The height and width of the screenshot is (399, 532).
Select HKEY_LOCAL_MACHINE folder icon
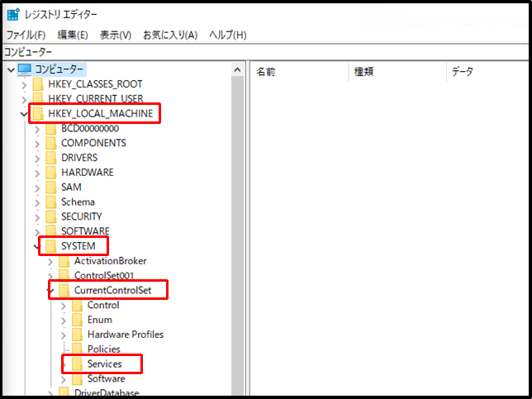pos(38,114)
